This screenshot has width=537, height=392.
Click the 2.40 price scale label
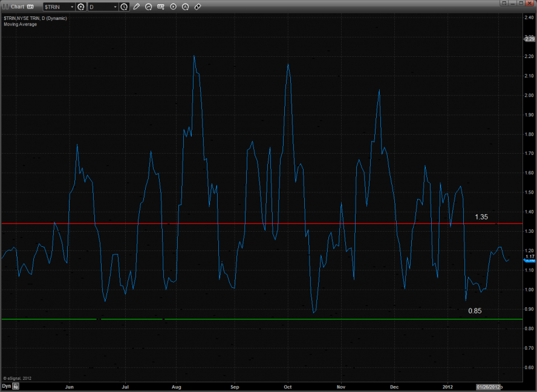pos(529,18)
